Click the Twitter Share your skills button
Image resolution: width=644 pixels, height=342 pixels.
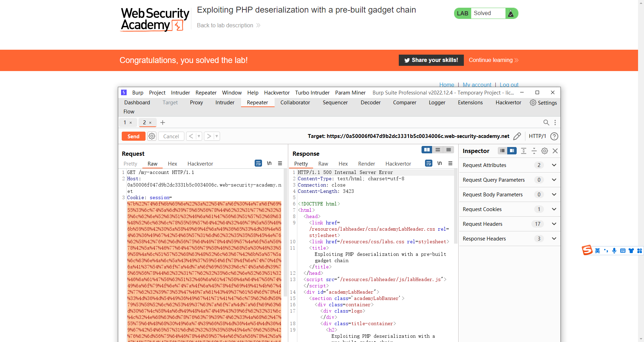(431, 60)
